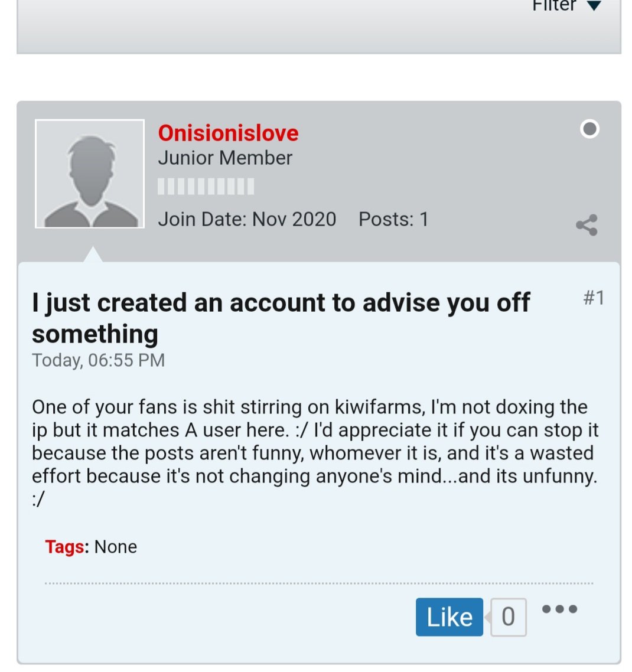632x672 pixels.
Task: Click the Junior Member rank text
Action: point(225,158)
